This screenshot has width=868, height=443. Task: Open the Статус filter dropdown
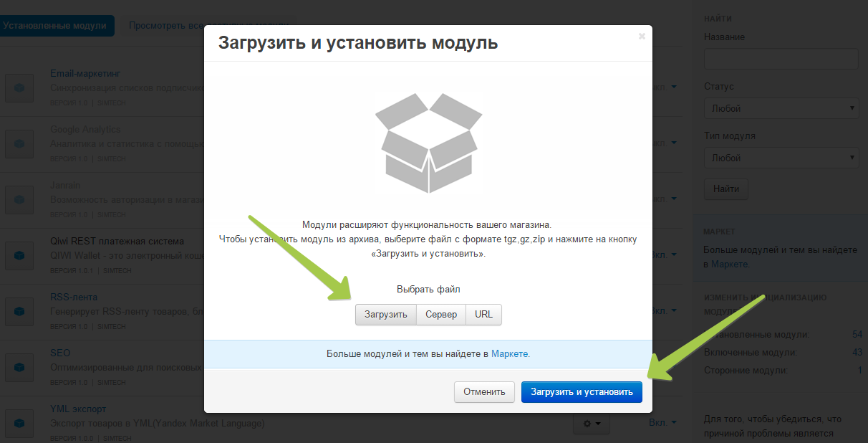click(781, 109)
